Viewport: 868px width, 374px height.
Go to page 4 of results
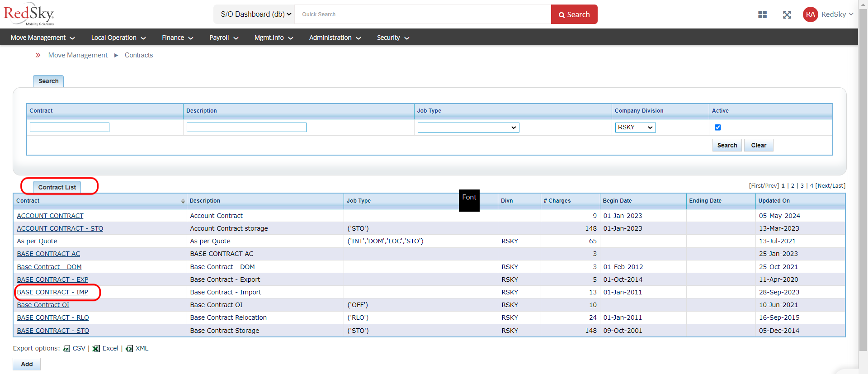coord(811,186)
